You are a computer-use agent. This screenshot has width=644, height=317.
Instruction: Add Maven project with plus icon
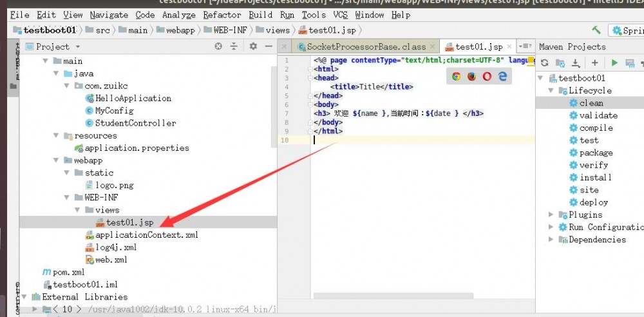click(594, 63)
